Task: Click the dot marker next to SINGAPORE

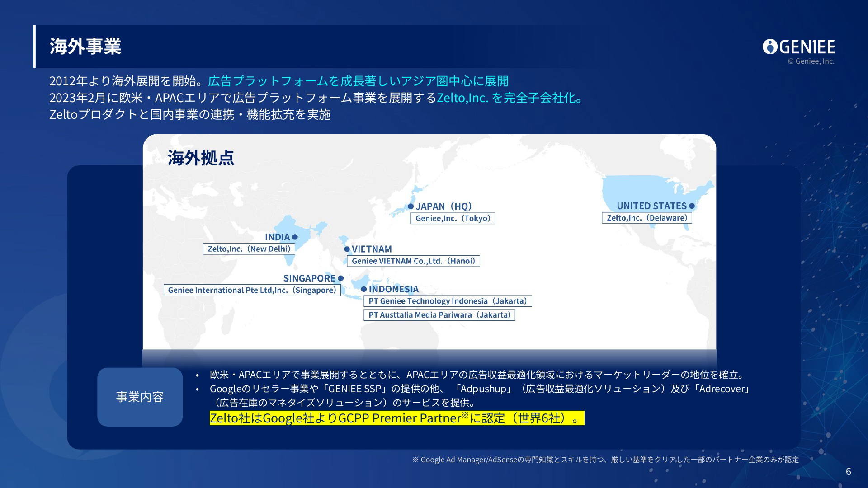Action: [x=340, y=278]
